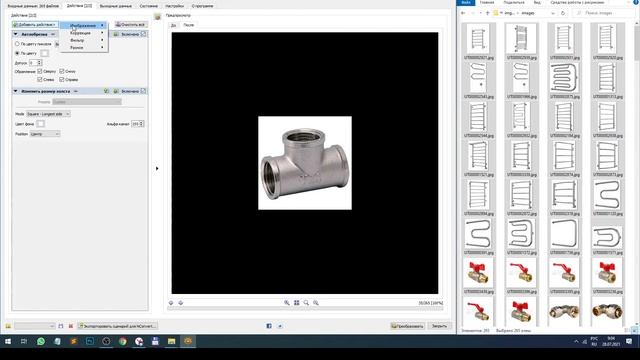The width and height of the screenshot is (640, 360).
Task: Pick the По цвету crop color swatch
Action: click(x=44, y=53)
